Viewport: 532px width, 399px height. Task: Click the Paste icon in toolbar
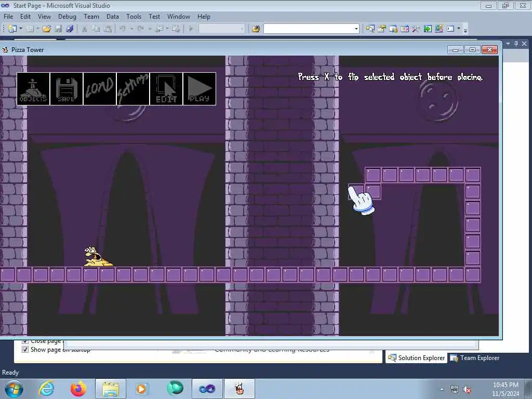pos(108,29)
